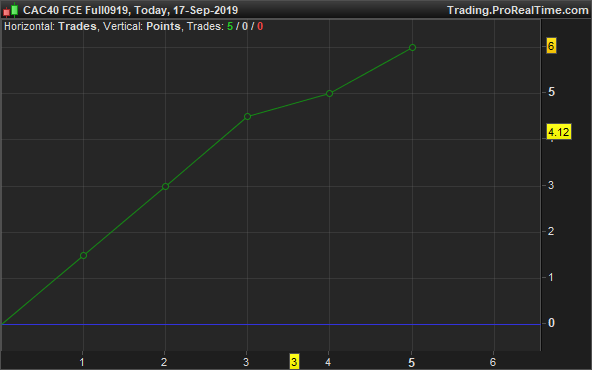Click the vertical axis label 0

tap(551, 323)
